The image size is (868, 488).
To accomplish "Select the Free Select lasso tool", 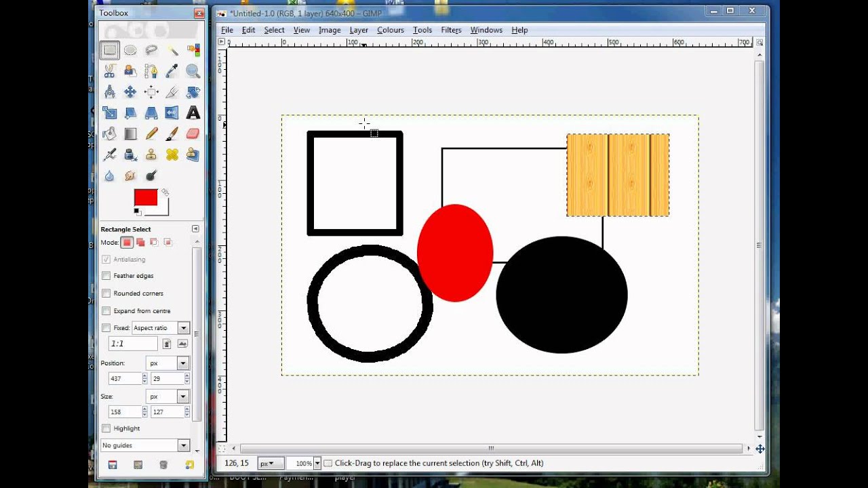I will 151,50.
